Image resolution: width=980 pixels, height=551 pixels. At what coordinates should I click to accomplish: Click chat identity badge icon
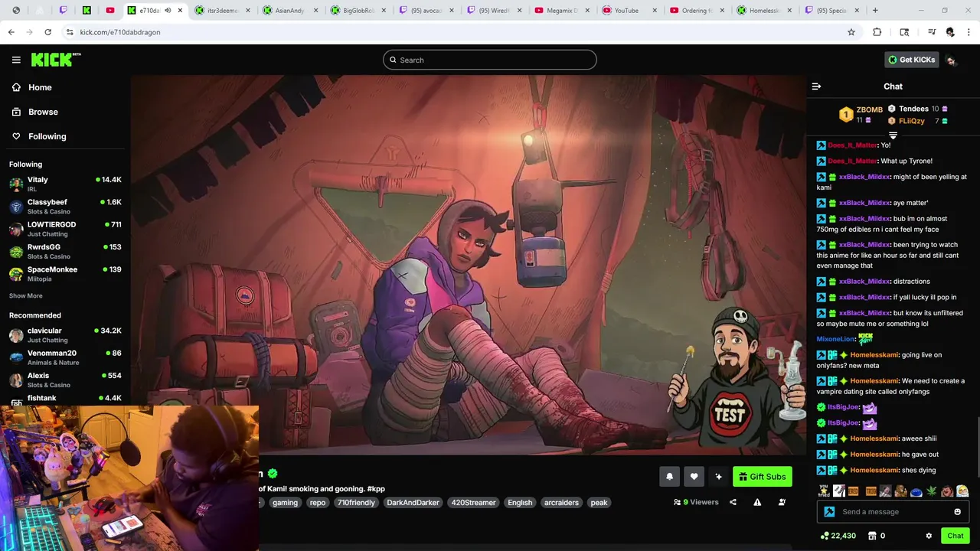pos(829,512)
